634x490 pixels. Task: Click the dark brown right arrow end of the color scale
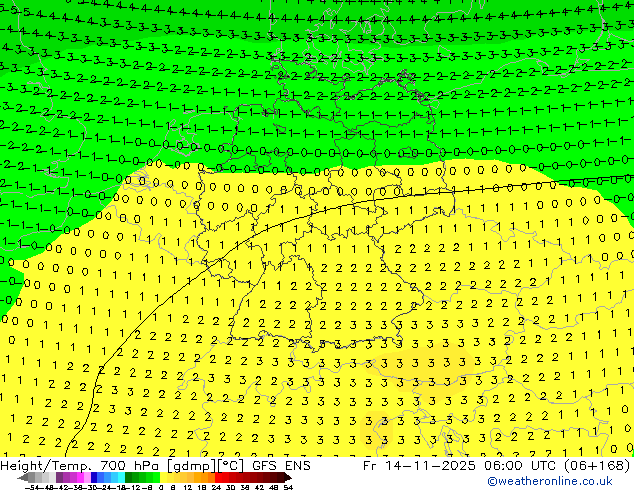pyautogui.click(x=287, y=478)
